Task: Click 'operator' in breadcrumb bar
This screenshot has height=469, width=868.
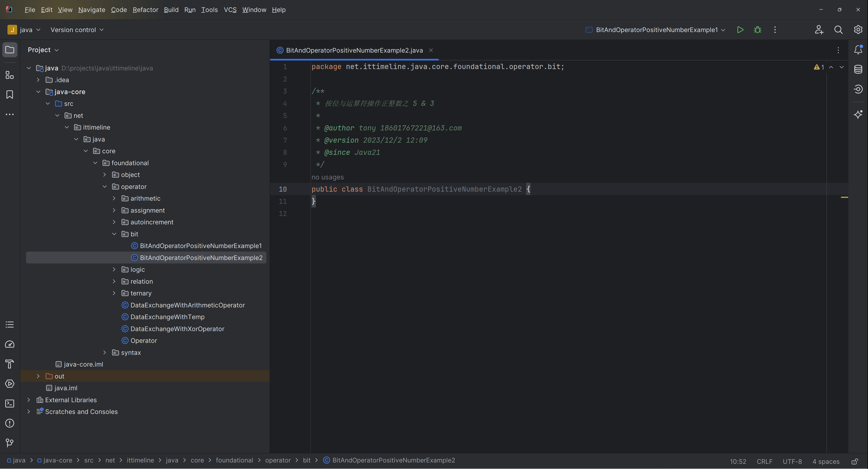Action: coord(278,460)
